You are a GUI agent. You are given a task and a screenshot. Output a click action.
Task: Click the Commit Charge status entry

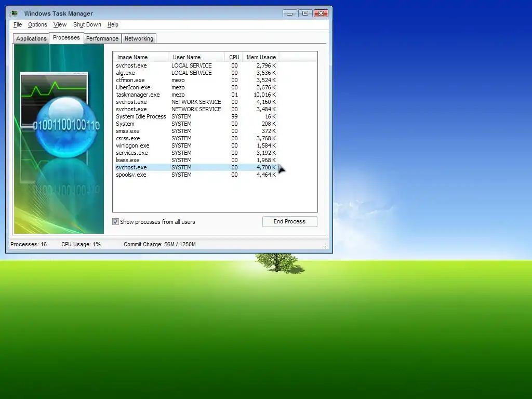coord(159,244)
